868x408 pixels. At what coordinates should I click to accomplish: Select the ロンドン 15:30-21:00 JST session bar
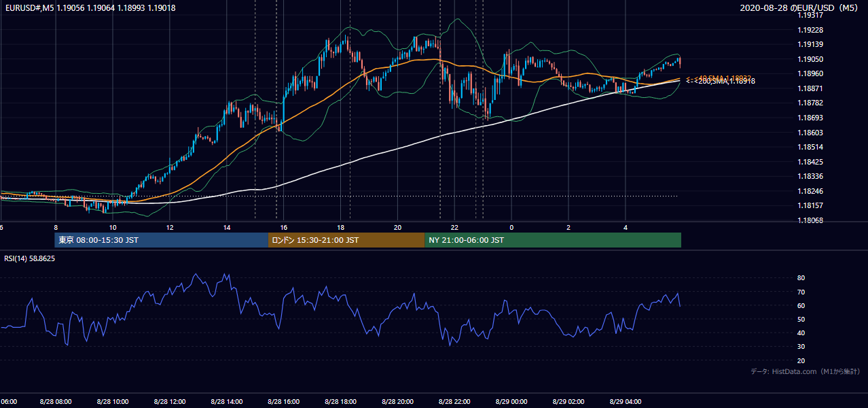tap(346, 240)
